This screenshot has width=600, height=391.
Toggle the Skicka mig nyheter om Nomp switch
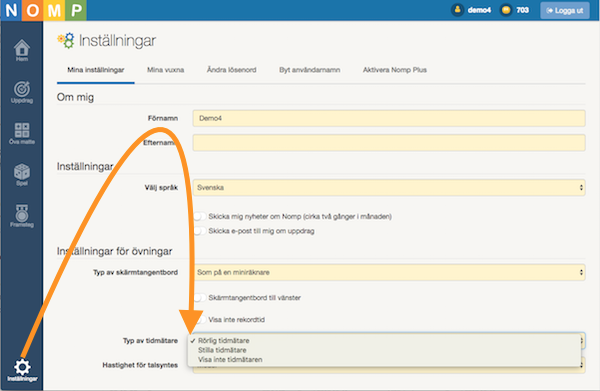pos(199,217)
